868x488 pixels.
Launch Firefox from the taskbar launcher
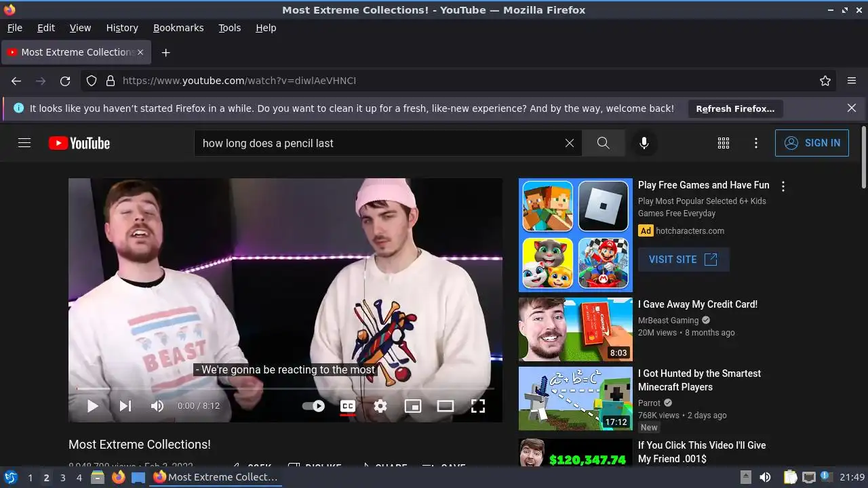click(x=118, y=477)
